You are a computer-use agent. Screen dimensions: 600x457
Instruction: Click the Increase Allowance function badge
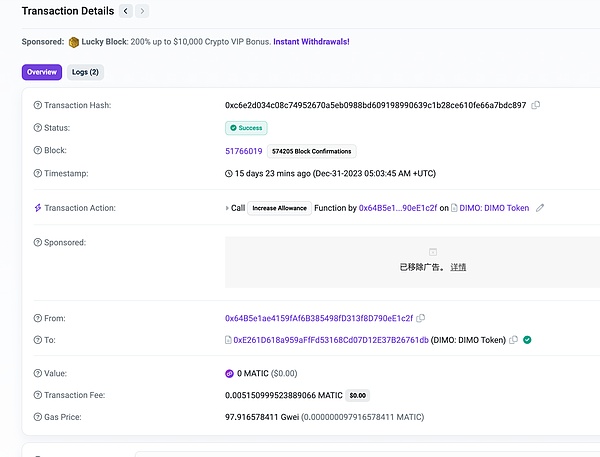(278, 208)
